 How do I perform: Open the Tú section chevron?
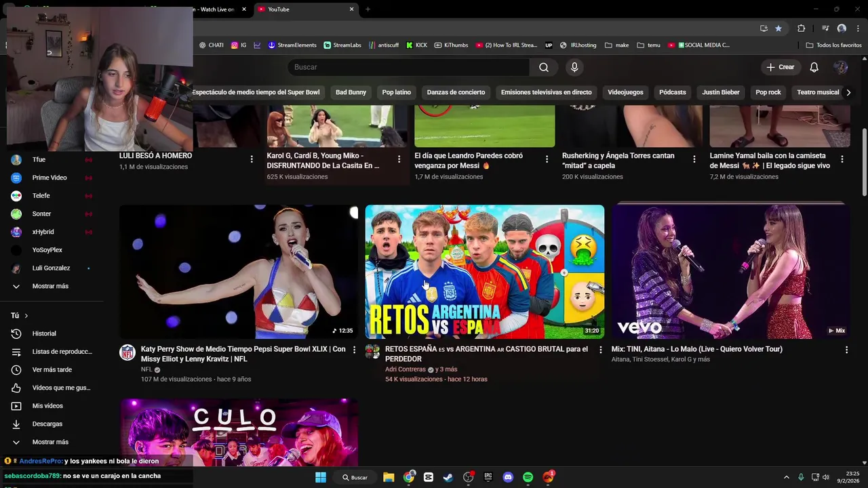click(26, 316)
